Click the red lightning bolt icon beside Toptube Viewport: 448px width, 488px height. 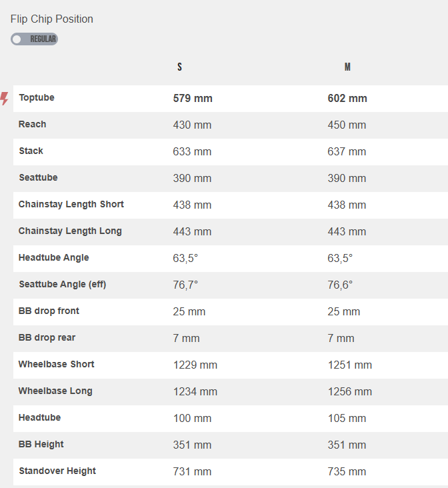coord(5,99)
